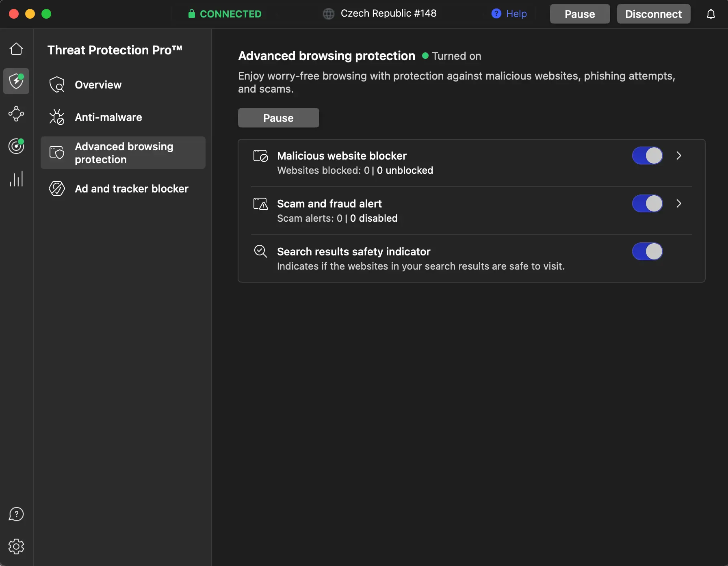The height and width of the screenshot is (566, 728).
Task: Open the Meshnet icon in sidebar
Action: pyautogui.click(x=16, y=114)
